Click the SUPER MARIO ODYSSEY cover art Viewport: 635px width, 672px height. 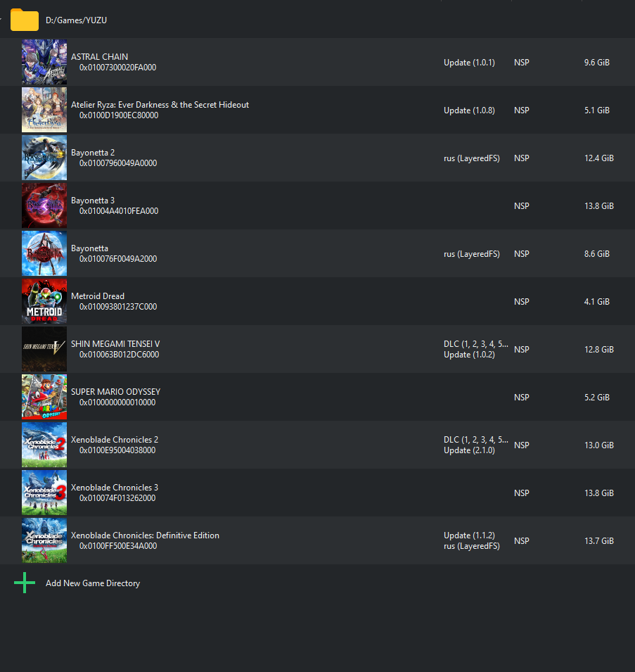[44, 397]
